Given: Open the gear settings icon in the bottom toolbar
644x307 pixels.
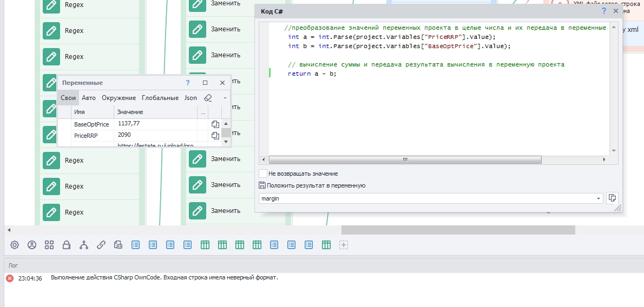Looking at the screenshot, I should [x=15, y=245].
